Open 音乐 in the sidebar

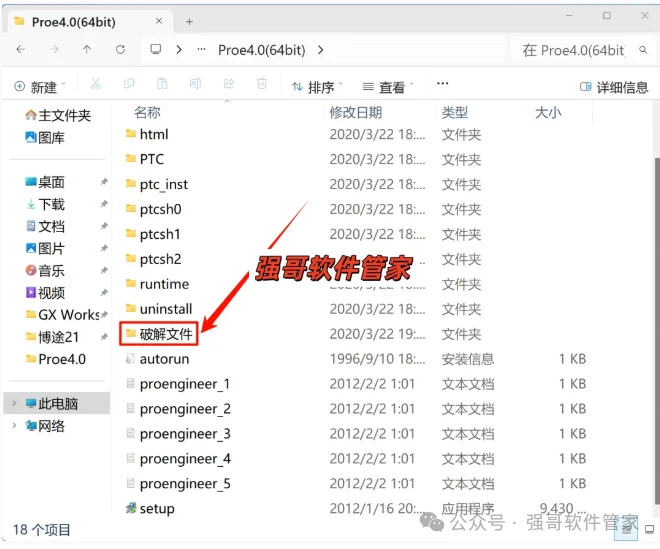pyautogui.click(x=45, y=271)
